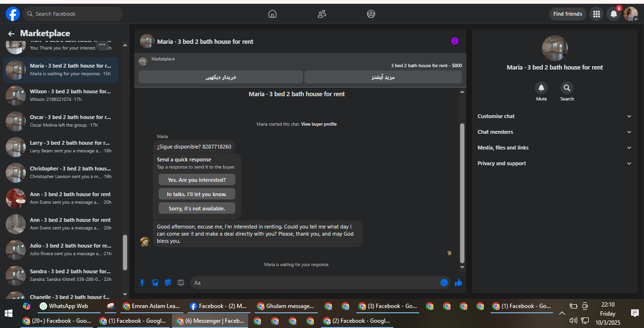This screenshot has width=644, height=328.
Task: Open Wilxon conversation in chat list
Action: pos(61,95)
